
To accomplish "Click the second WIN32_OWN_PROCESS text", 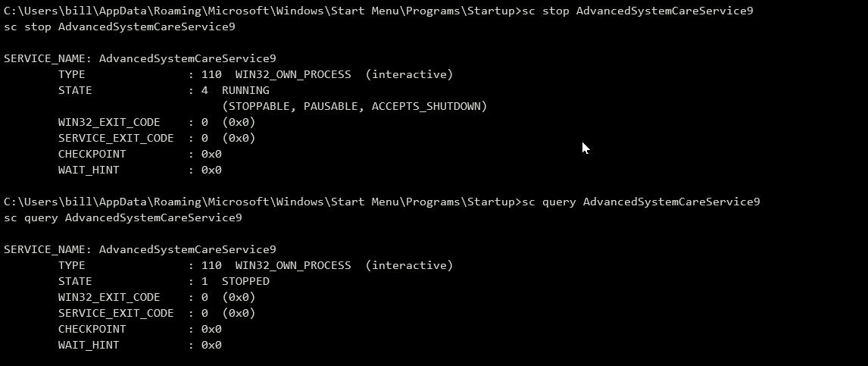I will pos(293,266).
